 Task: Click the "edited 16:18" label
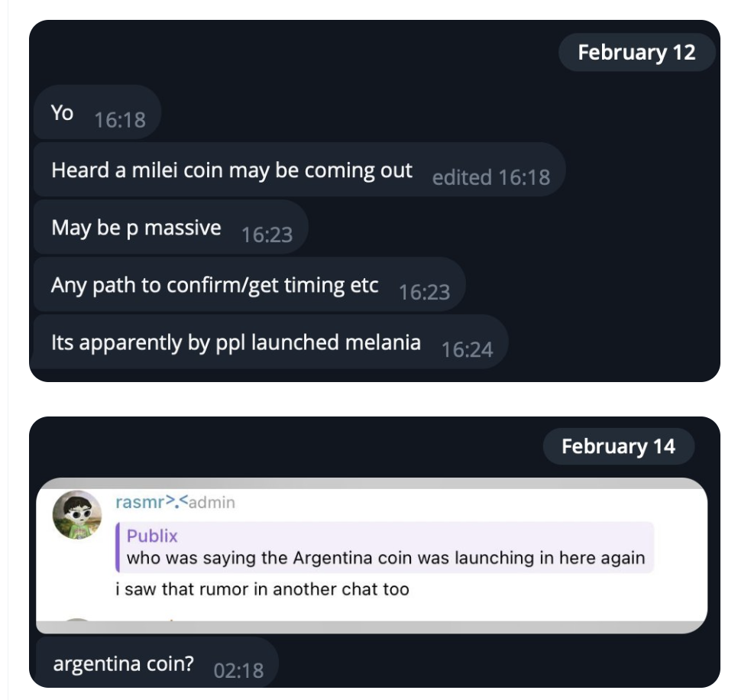tap(490, 177)
